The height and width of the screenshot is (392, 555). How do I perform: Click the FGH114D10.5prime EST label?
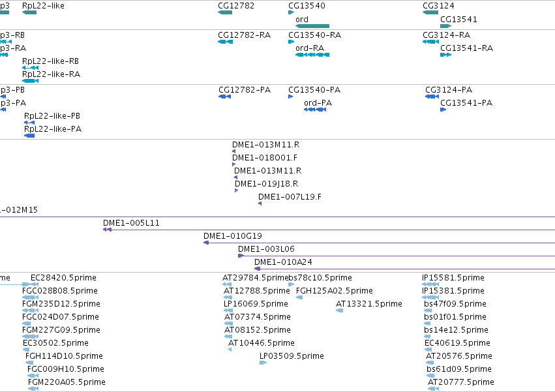click(x=64, y=356)
